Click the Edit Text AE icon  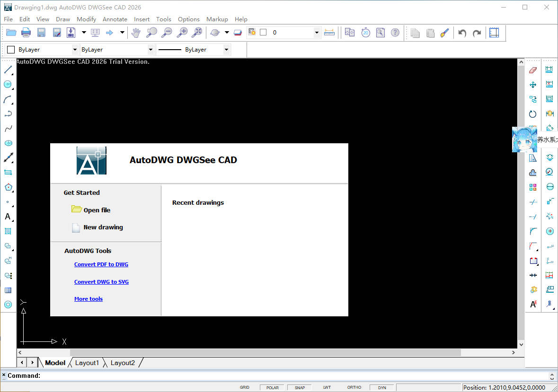[x=533, y=304]
